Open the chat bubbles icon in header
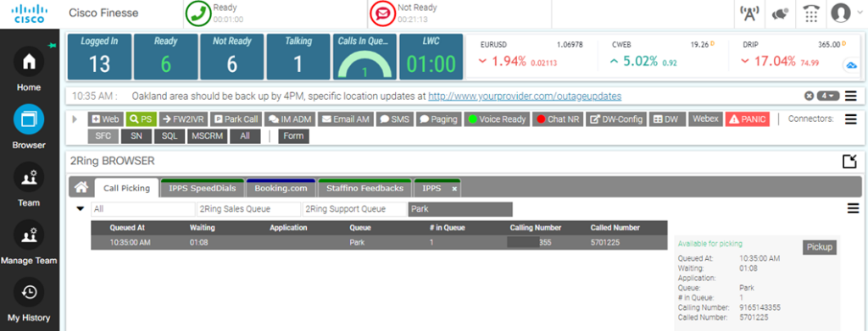Image resolution: width=868 pixels, height=331 pixels. click(x=780, y=14)
